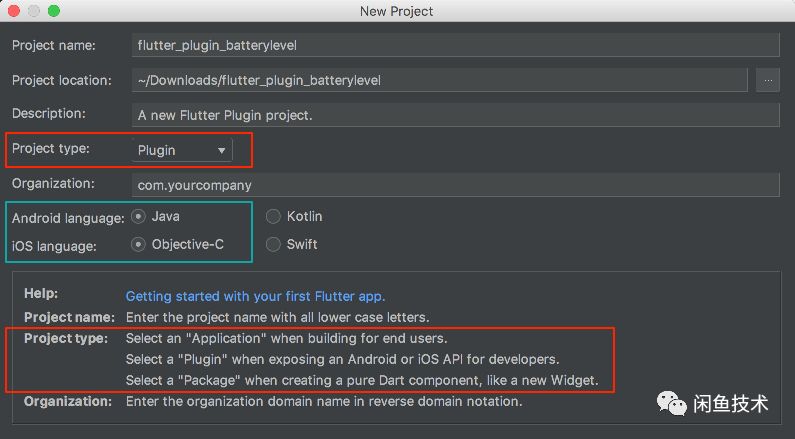Select Kotlin as Android language
Screen dimensions: 795x439
tap(294, 216)
